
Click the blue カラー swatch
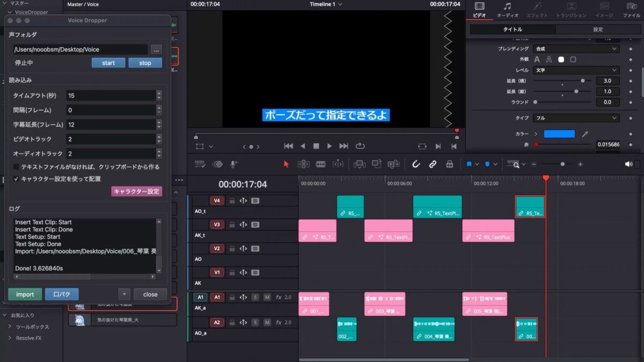(559, 134)
